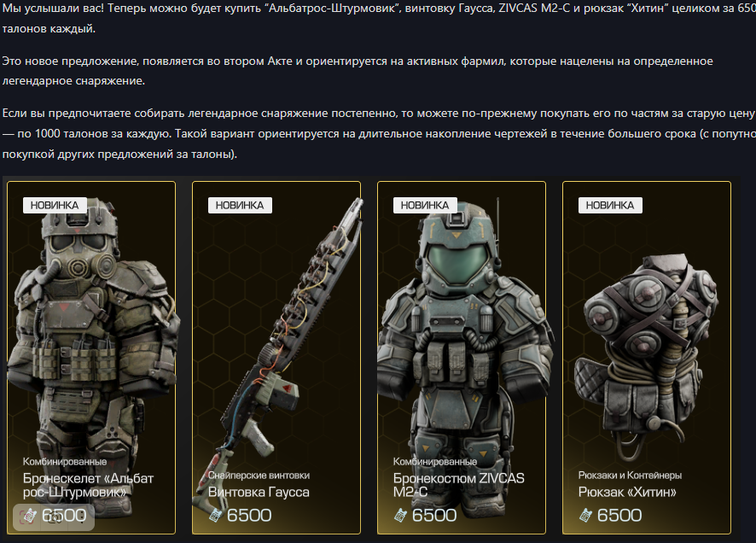Click the visual search lens icon in the overlay

click(x=26, y=517)
